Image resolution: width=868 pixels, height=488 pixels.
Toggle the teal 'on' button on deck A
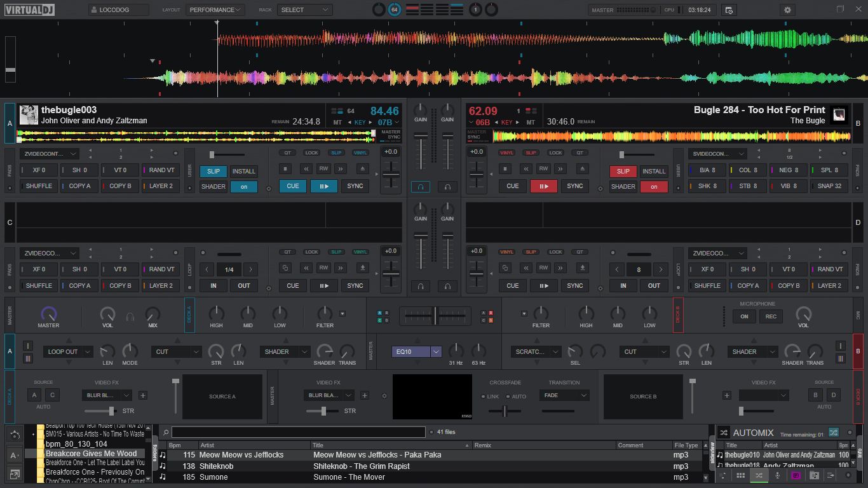pos(243,187)
